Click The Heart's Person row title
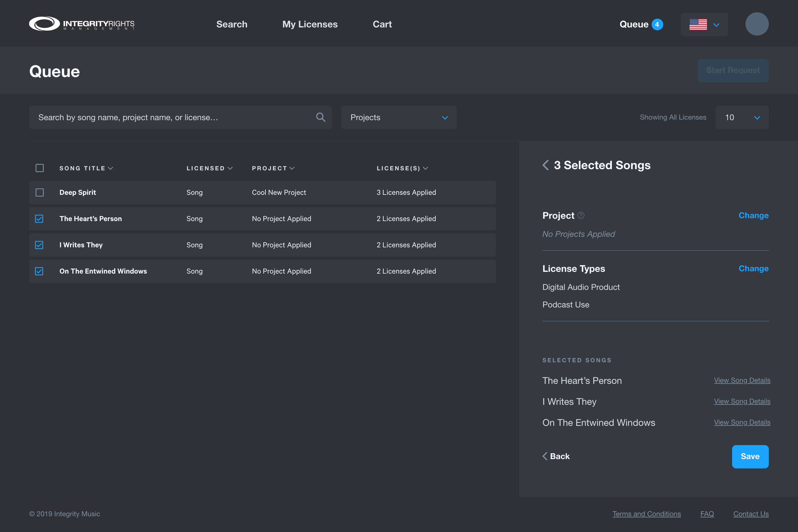The width and height of the screenshot is (798, 532). click(x=91, y=219)
